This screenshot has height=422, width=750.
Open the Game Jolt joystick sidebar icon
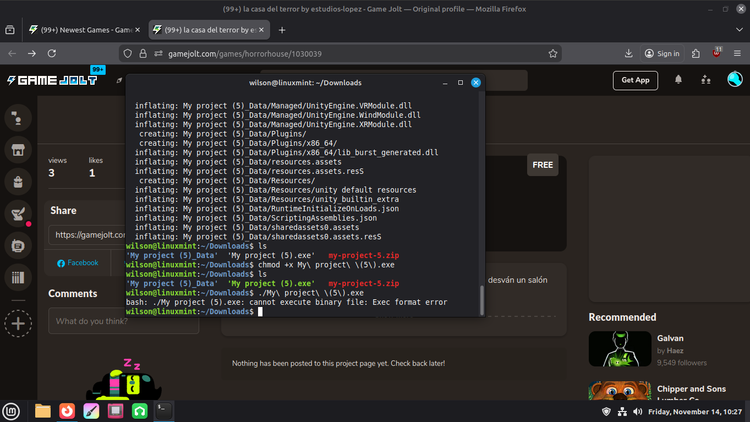point(18,118)
